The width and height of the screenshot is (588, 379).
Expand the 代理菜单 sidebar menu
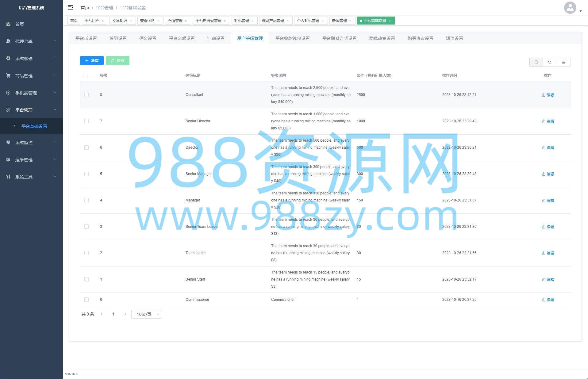click(31, 41)
